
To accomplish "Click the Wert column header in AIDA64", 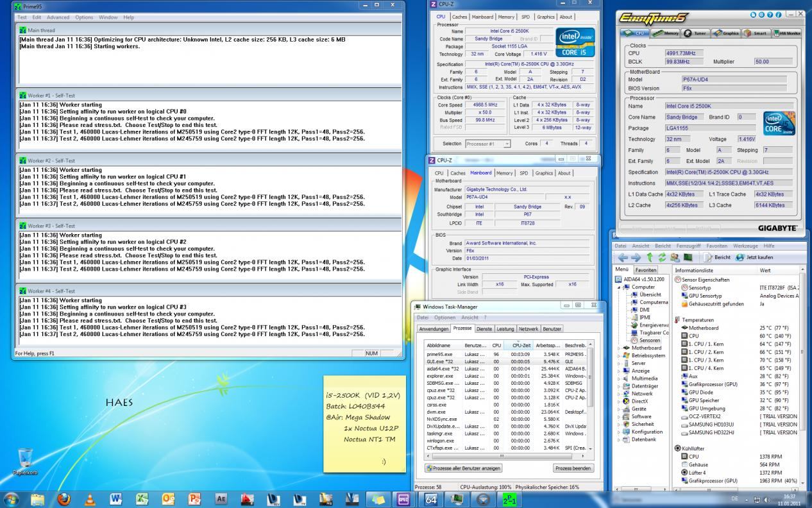I will [x=778, y=270].
